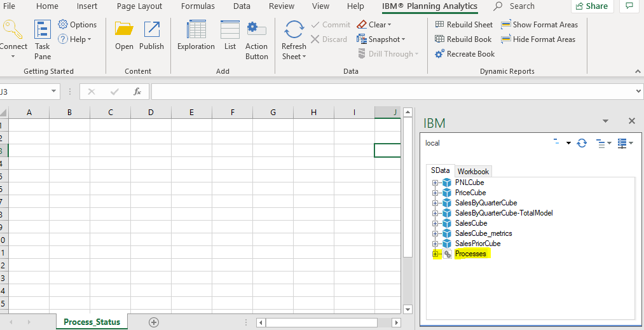Click the Insert Function fx icon
Screen dimensions: 644x330
[x=137, y=92]
